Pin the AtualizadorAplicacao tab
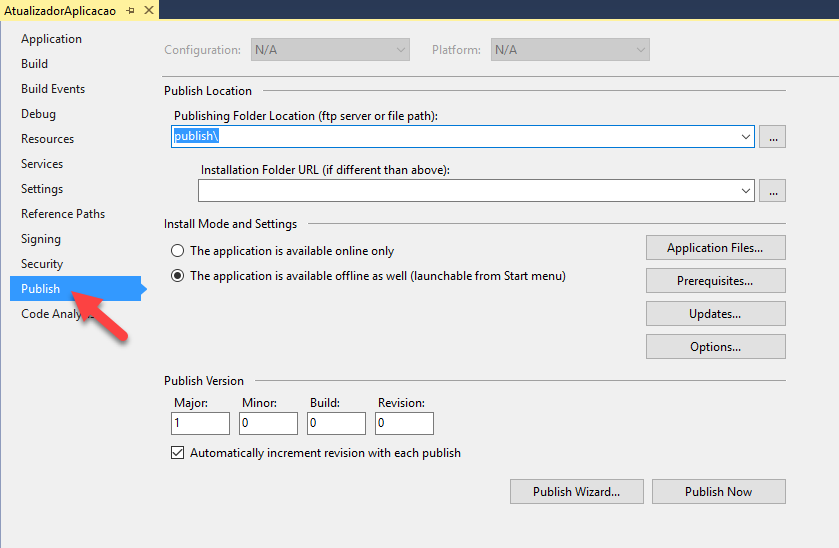This screenshot has height=548, width=839. click(130, 10)
